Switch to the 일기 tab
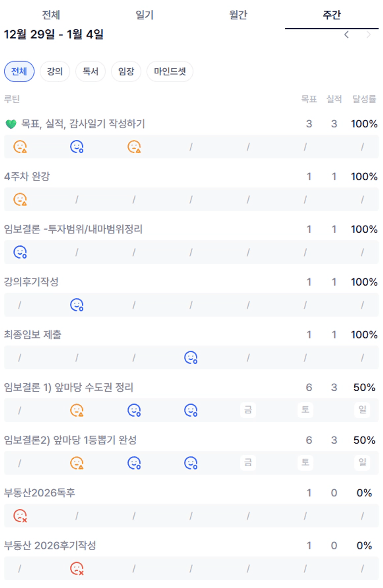Image resolution: width=383 pixels, height=588 pixels. 144,15
